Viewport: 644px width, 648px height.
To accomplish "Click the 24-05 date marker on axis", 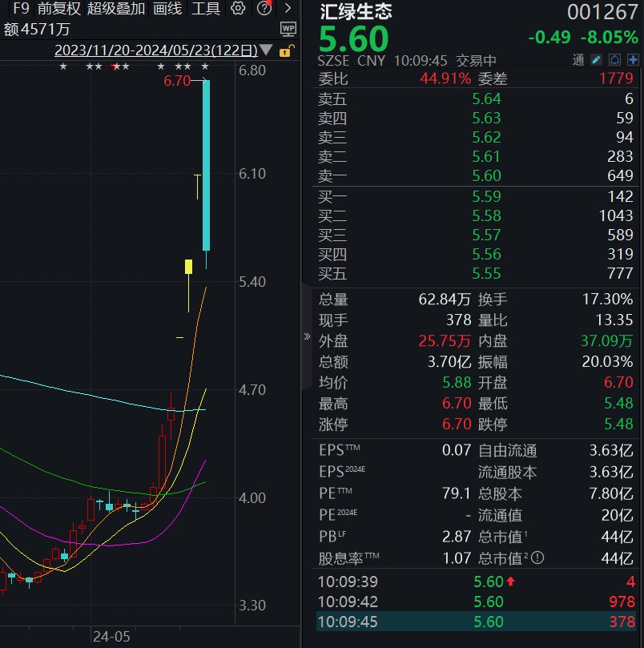I will pyautogui.click(x=111, y=637).
